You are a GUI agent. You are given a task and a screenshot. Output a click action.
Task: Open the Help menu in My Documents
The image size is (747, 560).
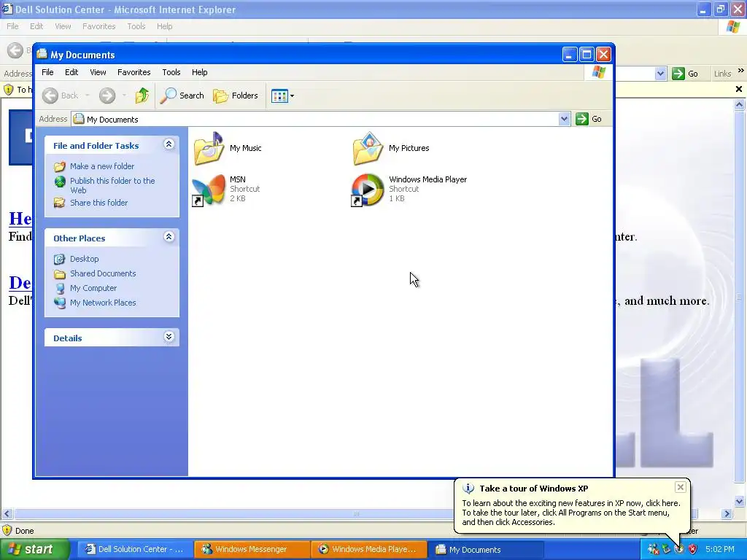point(200,72)
